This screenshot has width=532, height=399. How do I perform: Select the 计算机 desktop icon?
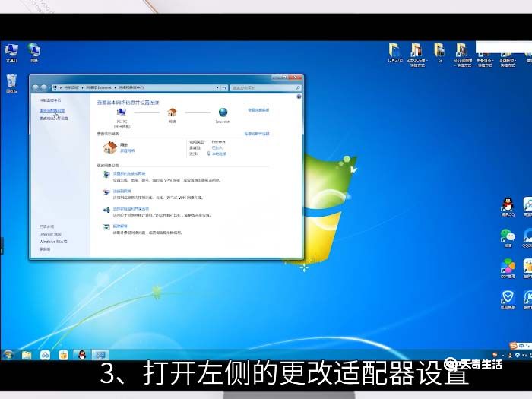click(11, 52)
